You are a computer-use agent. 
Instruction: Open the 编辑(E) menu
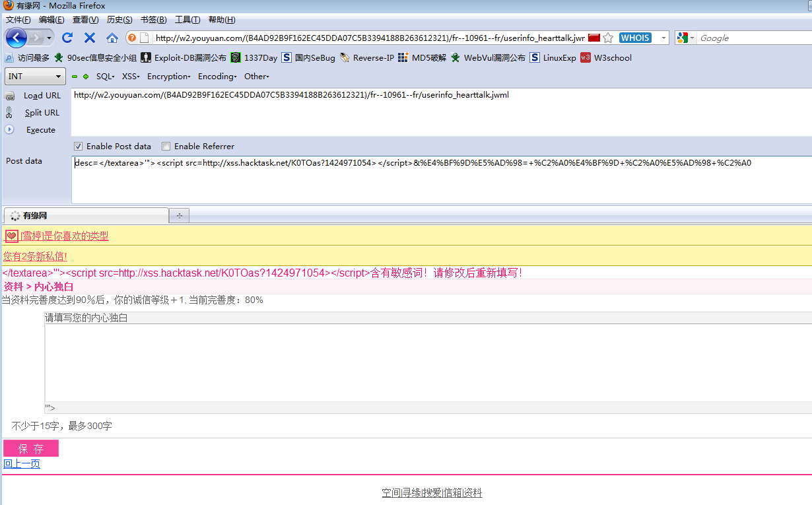coord(51,20)
